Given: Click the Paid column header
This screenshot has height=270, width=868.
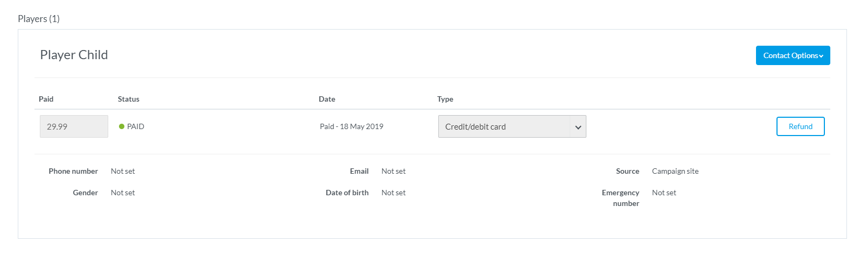Looking at the screenshot, I should 46,99.
